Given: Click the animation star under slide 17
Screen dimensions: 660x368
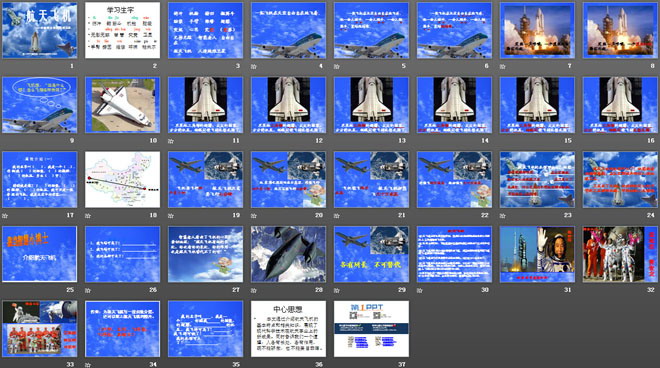Looking at the screenshot, I should (5, 216).
